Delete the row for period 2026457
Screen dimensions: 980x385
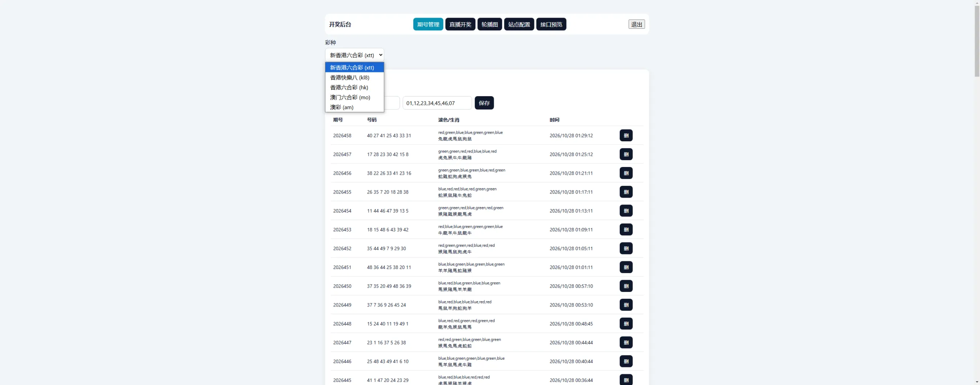coord(626,154)
